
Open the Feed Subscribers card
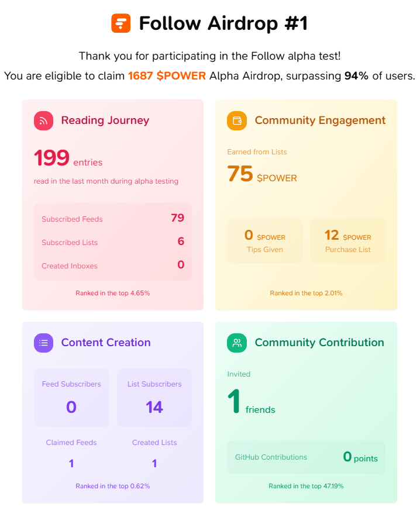pos(71,398)
